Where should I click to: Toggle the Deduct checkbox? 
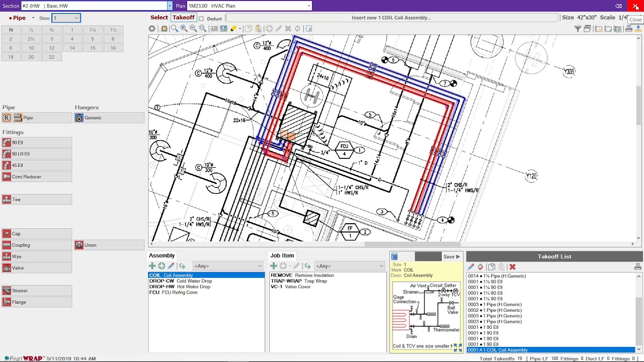pyautogui.click(x=201, y=19)
